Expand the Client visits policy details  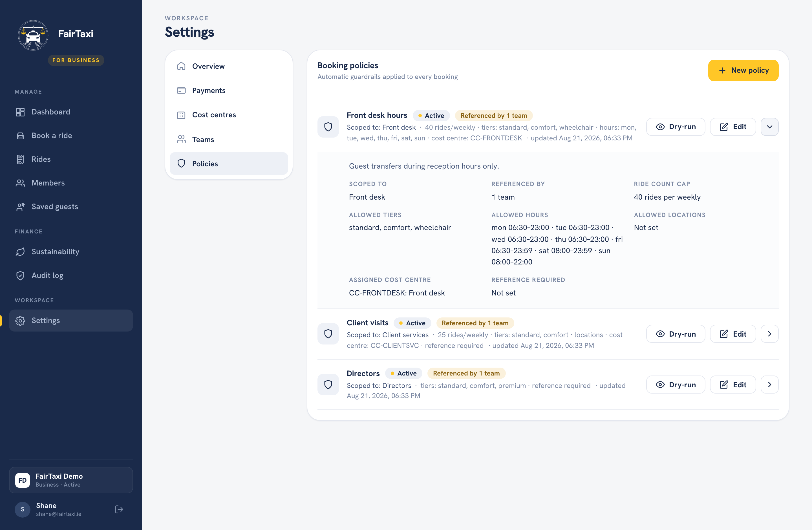coord(769,334)
